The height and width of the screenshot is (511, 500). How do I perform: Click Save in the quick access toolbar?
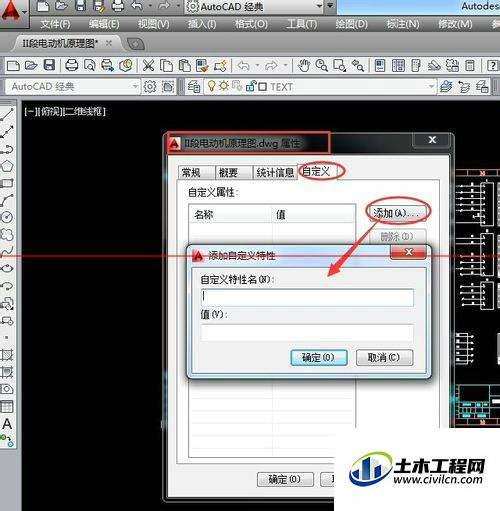point(80,6)
